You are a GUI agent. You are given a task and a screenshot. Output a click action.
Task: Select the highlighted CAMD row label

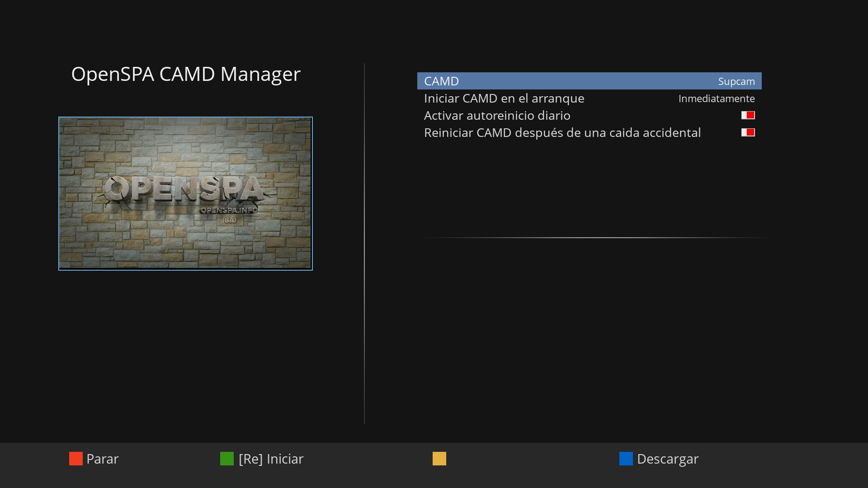[441, 81]
